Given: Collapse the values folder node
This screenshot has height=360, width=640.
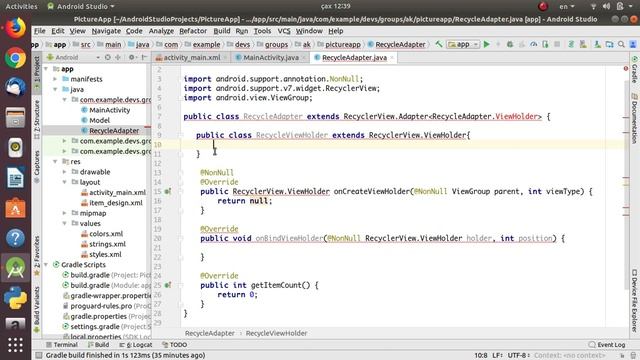Looking at the screenshot, I should click(64, 223).
